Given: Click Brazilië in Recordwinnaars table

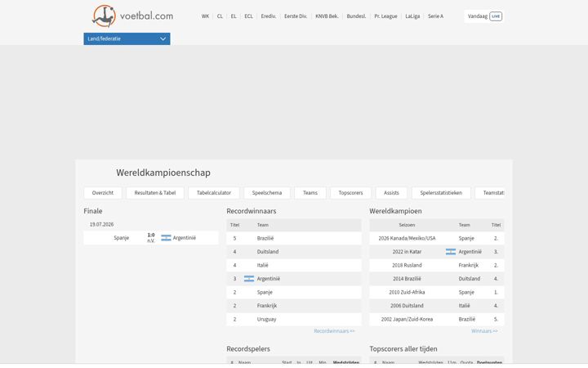Looking at the screenshot, I should click(265, 238).
